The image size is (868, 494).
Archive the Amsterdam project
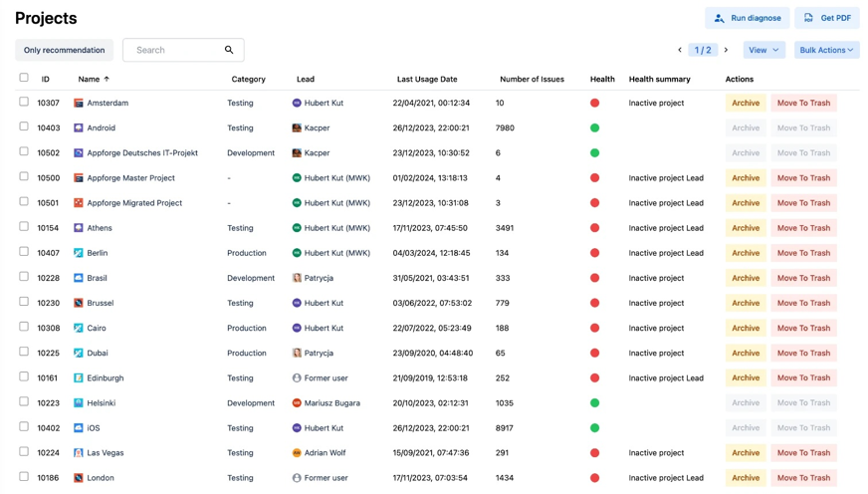pyautogui.click(x=745, y=104)
